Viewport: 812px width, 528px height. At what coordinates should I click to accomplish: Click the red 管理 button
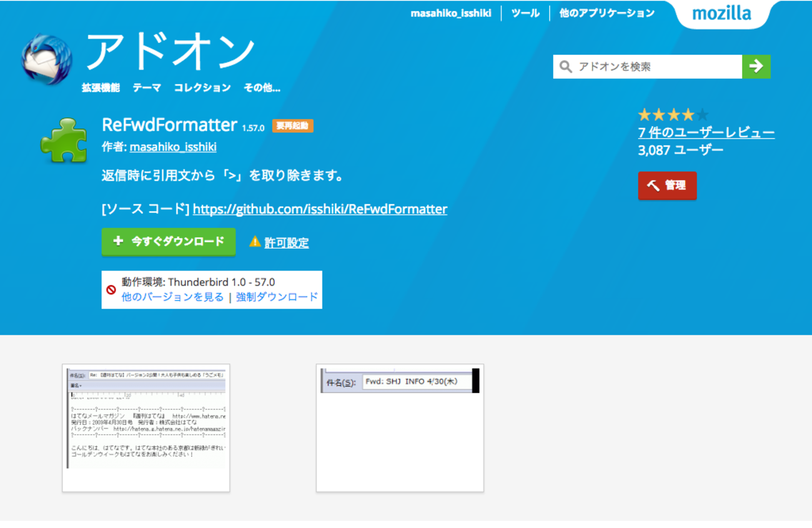[x=667, y=186]
